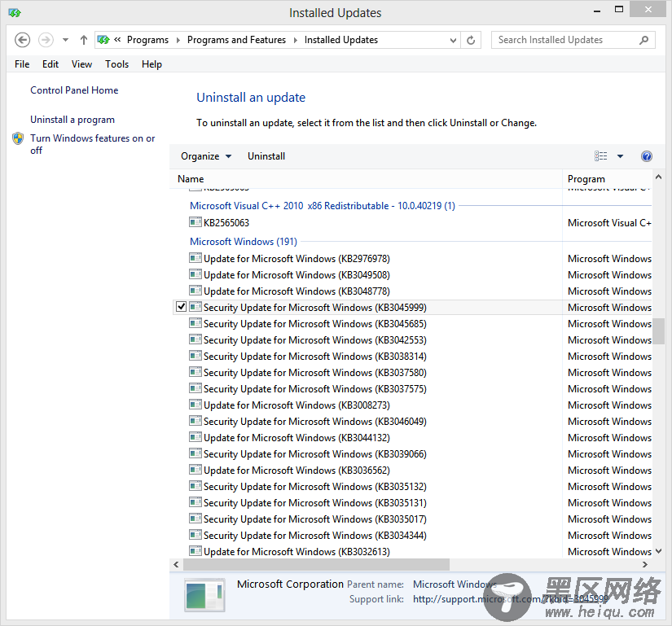This screenshot has height=626, width=672.
Task: Open the Tools menu
Action: (x=116, y=64)
